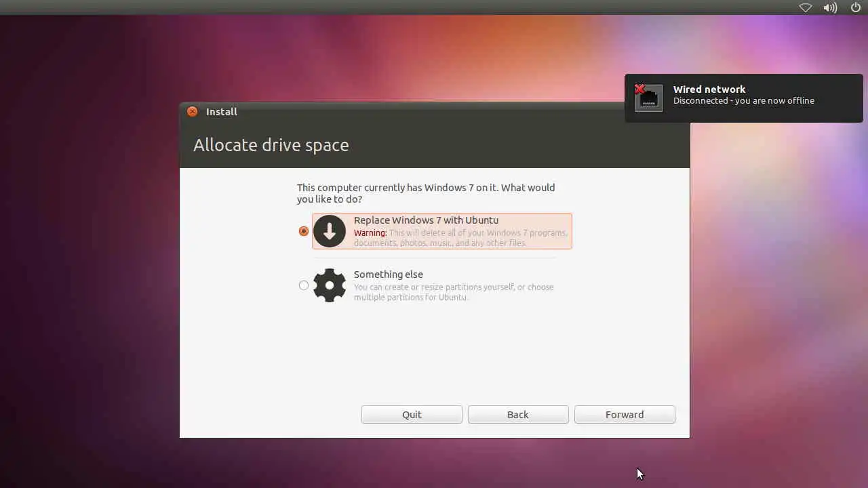Open the sound volume indicator
868x488 pixels.
(830, 7)
